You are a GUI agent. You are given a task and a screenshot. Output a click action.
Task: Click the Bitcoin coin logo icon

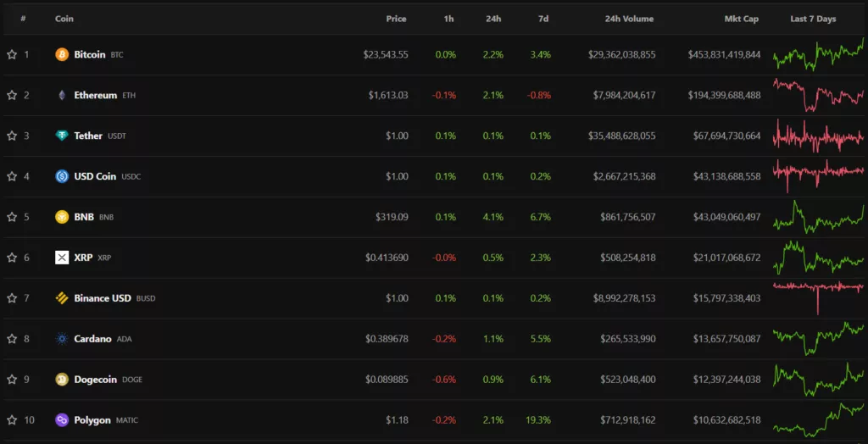(62, 55)
